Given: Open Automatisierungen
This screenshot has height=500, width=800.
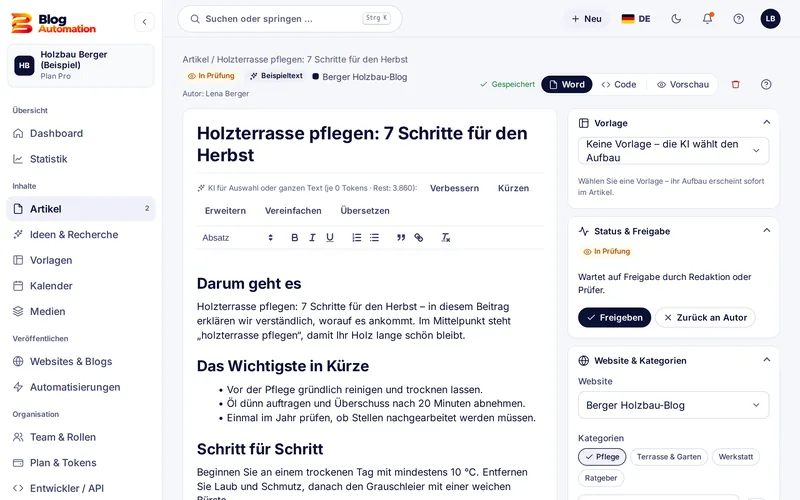Looking at the screenshot, I should [x=81, y=387].
